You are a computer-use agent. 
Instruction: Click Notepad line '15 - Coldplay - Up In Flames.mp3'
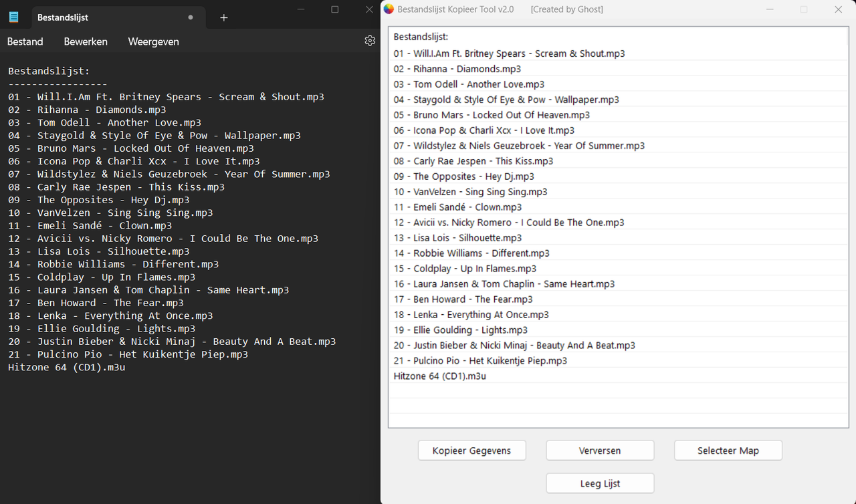(x=102, y=277)
